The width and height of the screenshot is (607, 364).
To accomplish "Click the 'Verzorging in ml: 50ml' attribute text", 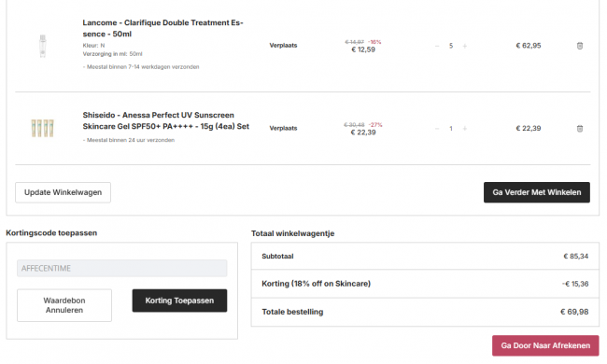I will 113,54.
